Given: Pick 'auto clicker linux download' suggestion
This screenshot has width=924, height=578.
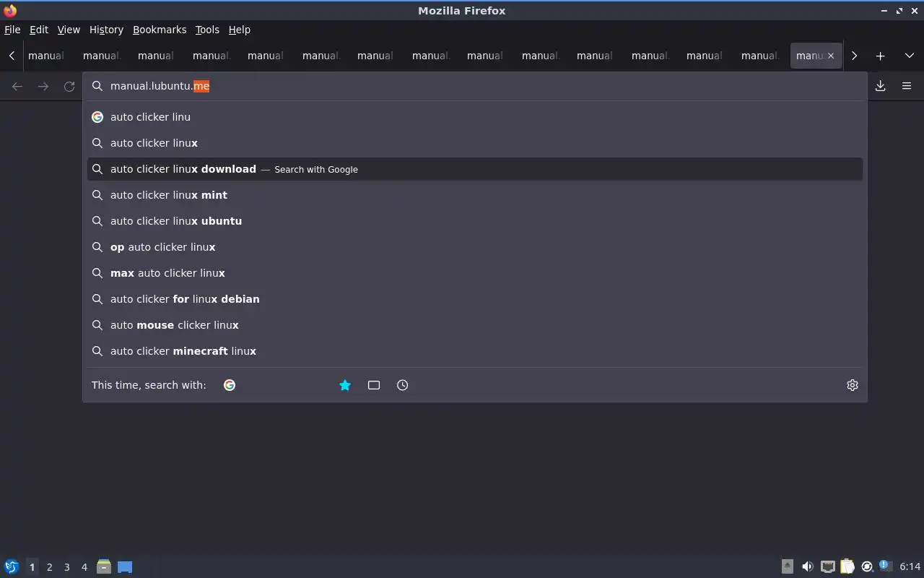Looking at the screenshot, I should pos(475,169).
